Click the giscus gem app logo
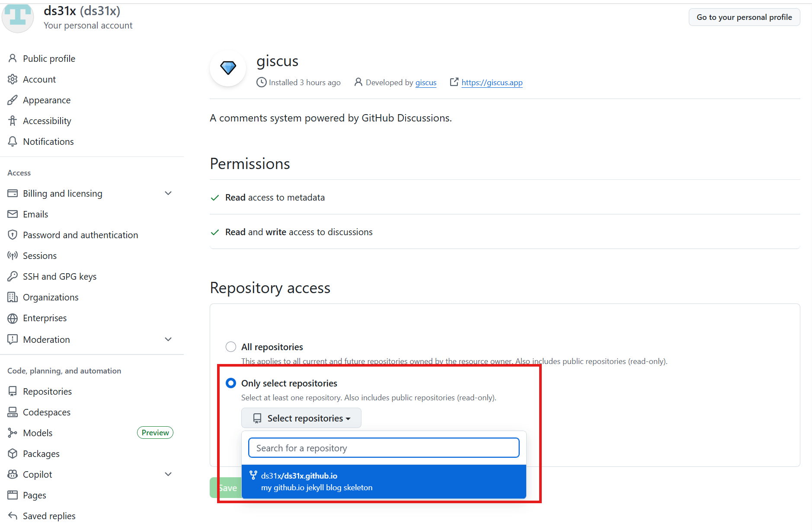 (228, 68)
